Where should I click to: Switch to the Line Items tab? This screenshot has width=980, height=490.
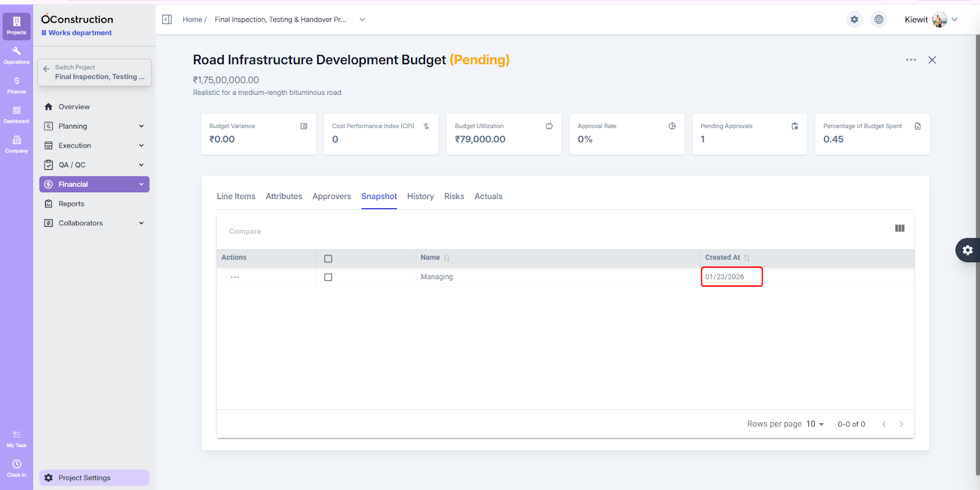click(x=236, y=196)
